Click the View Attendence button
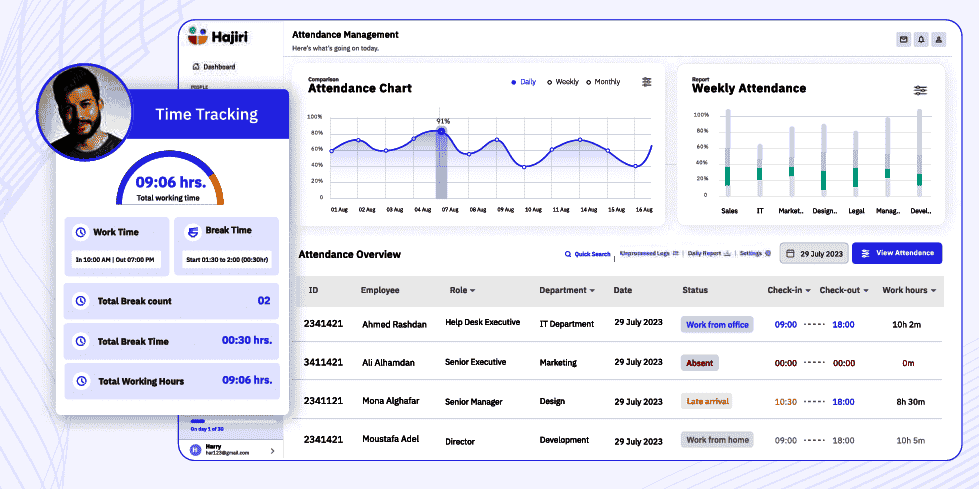The width and height of the screenshot is (979, 489). click(896, 253)
